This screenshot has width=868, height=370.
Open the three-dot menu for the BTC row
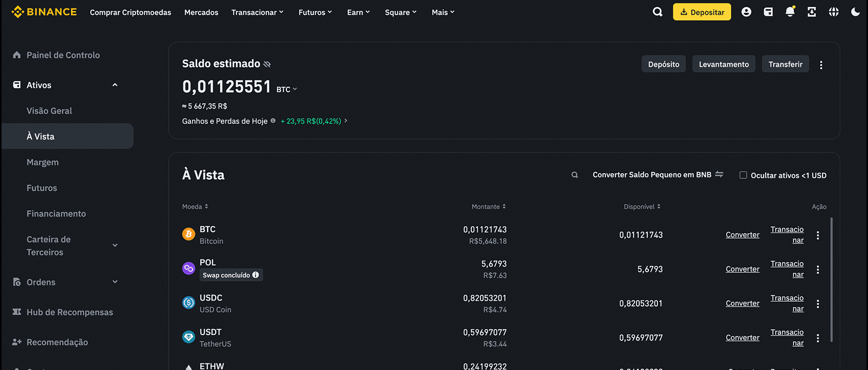[818, 235]
